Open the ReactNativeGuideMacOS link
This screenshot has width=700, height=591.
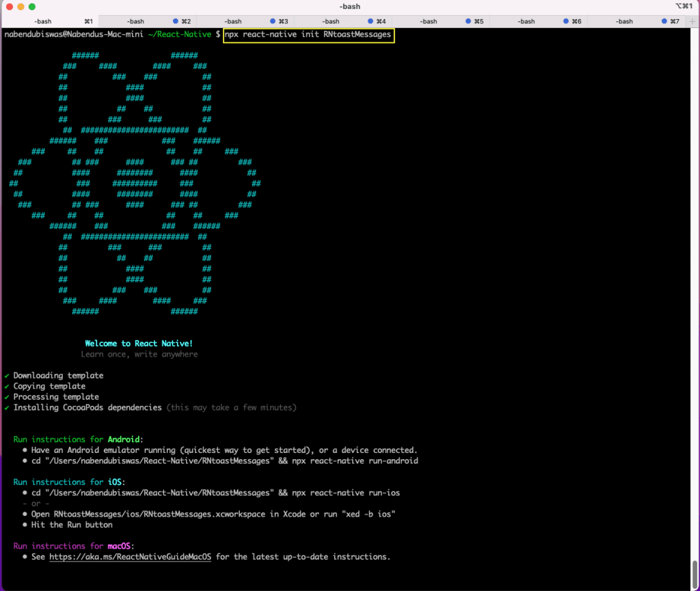pos(129,556)
